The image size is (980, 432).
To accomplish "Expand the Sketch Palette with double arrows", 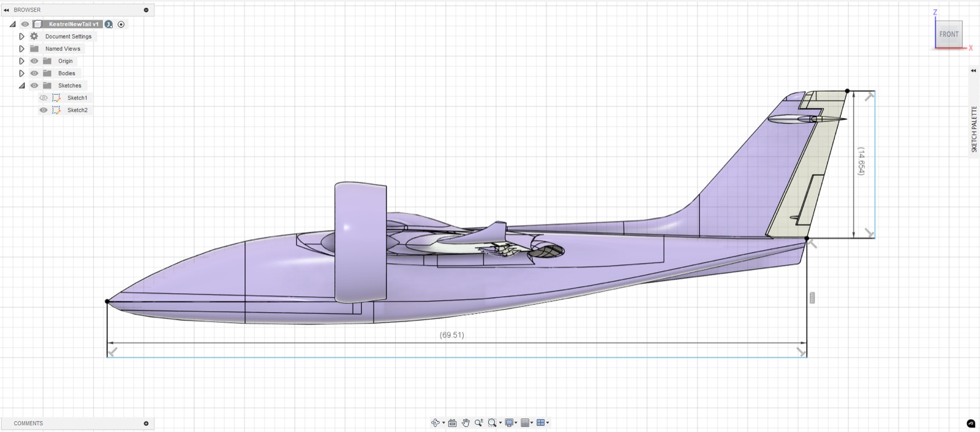I will [973, 71].
